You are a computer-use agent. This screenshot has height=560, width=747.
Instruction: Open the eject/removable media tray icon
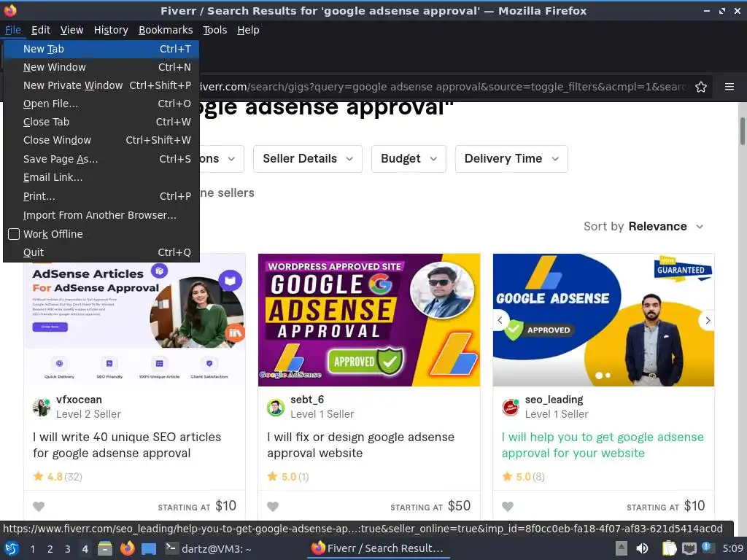point(621,548)
